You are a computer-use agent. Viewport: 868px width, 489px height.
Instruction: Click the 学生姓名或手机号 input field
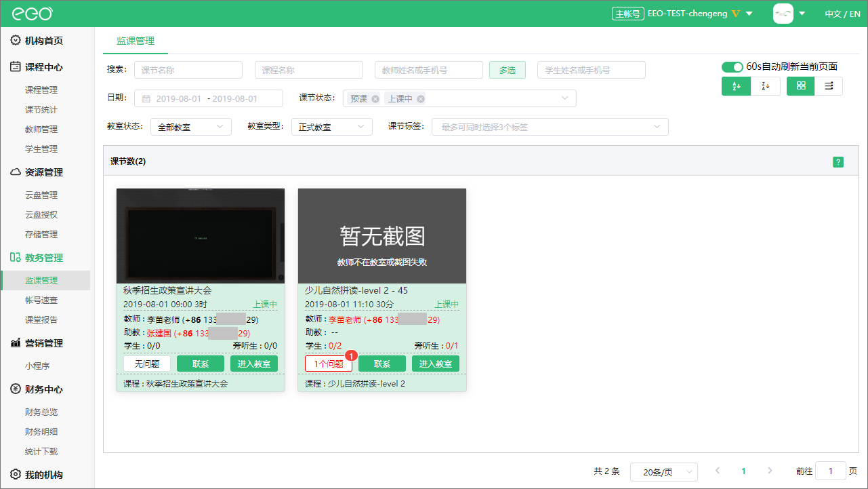coord(591,70)
